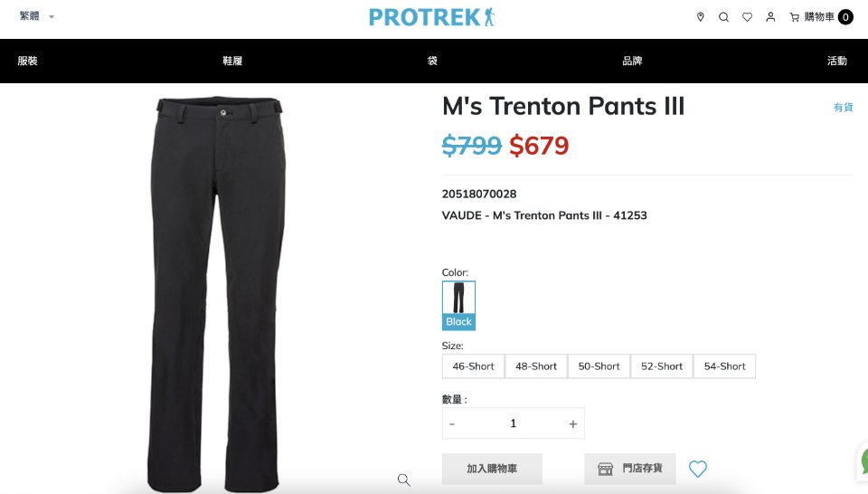Add product to wishlist with blue heart
Screen dimensions: 868x494
point(697,469)
